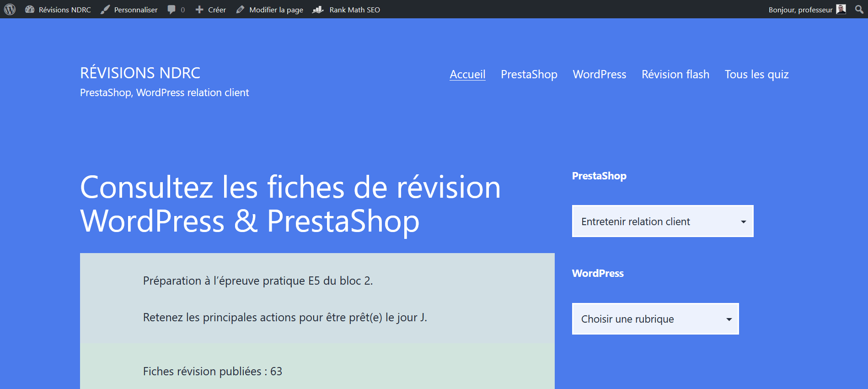
Task: Click the PrestaShop sidebar heading
Action: tap(599, 176)
